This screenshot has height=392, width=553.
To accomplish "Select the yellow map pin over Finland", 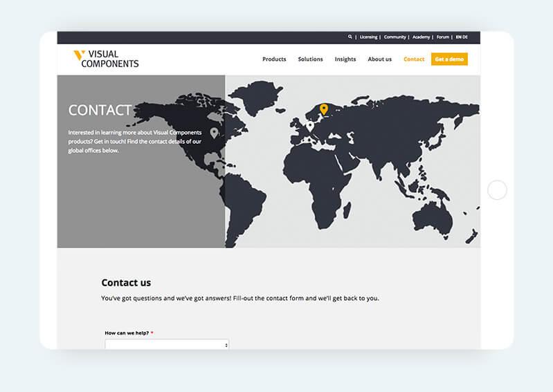I will point(324,109).
